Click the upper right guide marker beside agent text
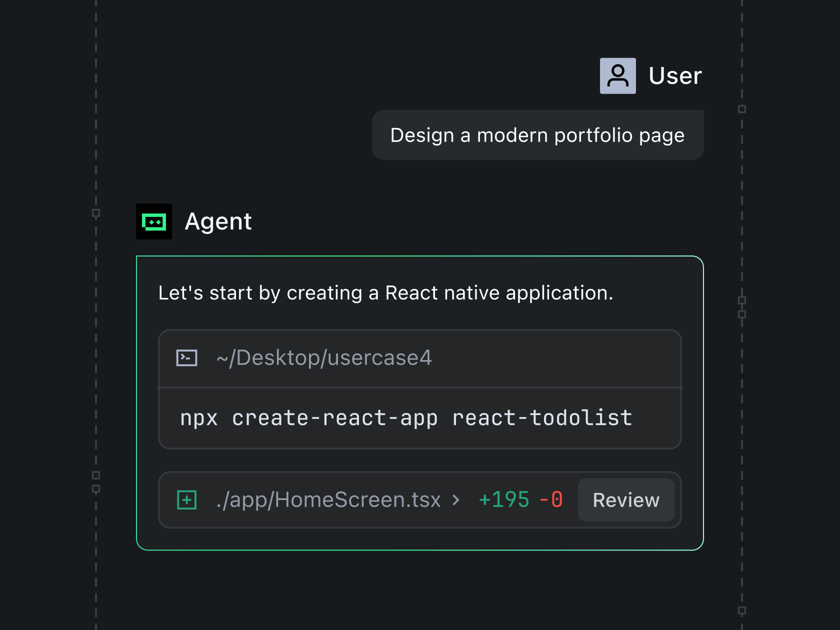 pyautogui.click(x=742, y=300)
